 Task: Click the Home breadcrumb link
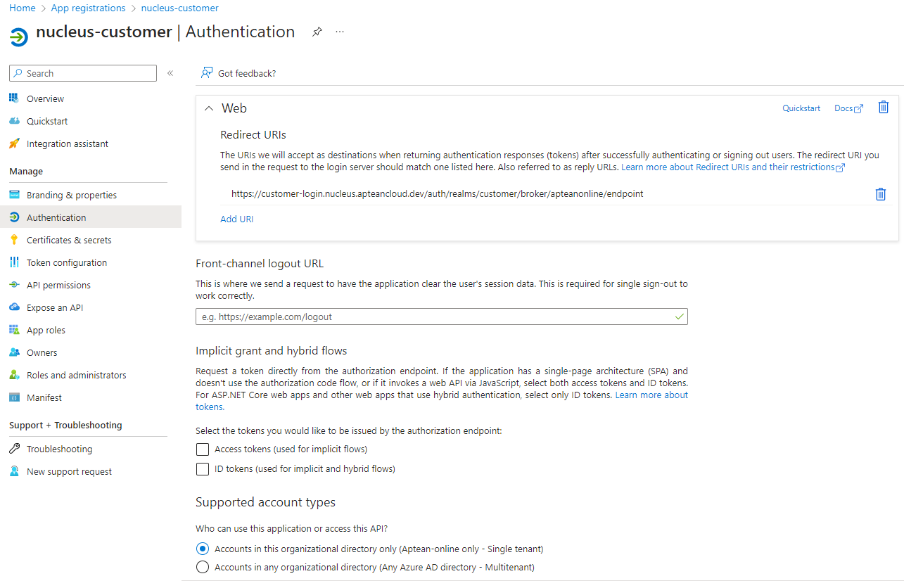pyautogui.click(x=23, y=8)
